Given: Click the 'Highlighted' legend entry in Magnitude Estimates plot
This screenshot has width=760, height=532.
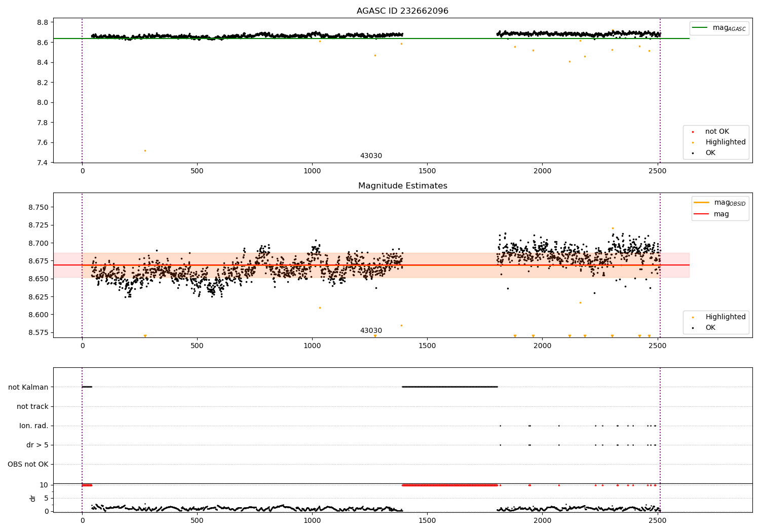Looking at the screenshot, I should click(725, 317).
